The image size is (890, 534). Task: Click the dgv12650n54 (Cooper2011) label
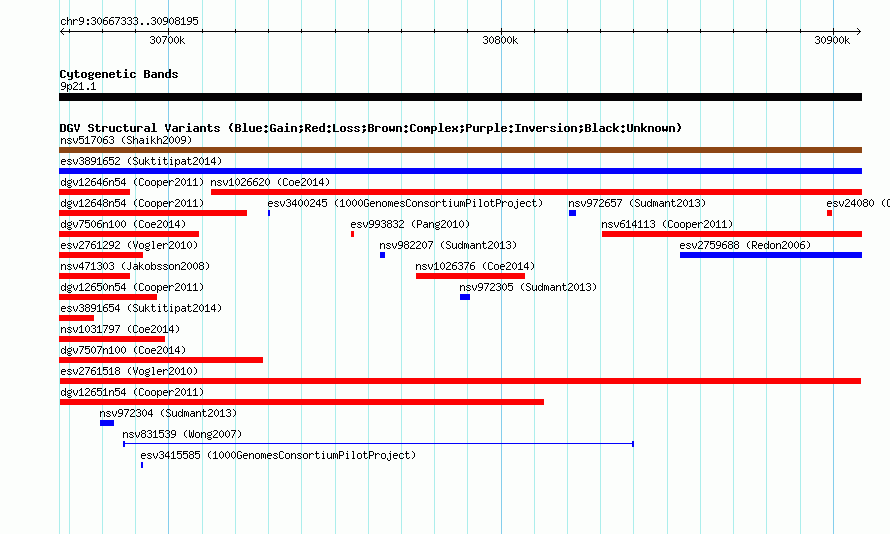point(132,287)
